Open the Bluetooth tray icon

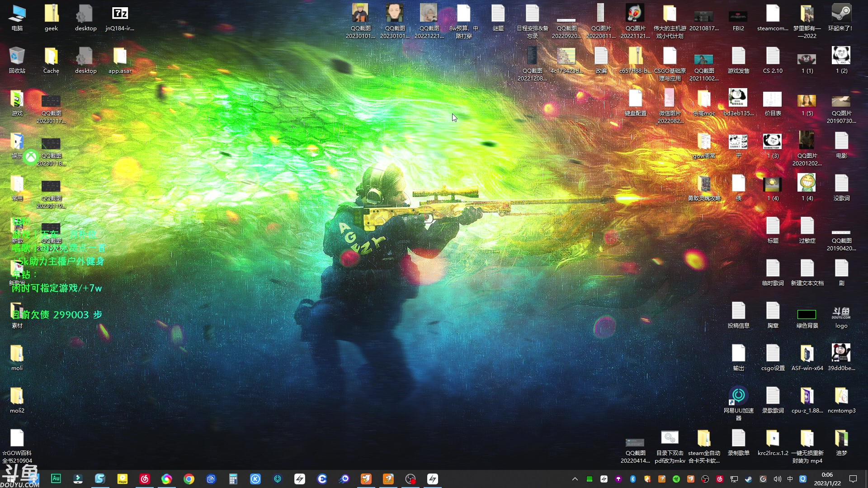tap(633, 479)
